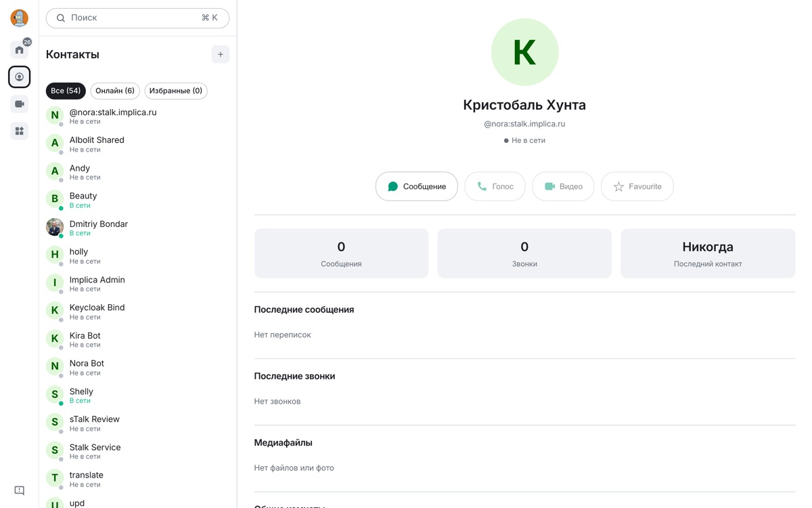The height and width of the screenshot is (508, 812).
Task: Click the T avatar for translate
Action: [x=55, y=478]
